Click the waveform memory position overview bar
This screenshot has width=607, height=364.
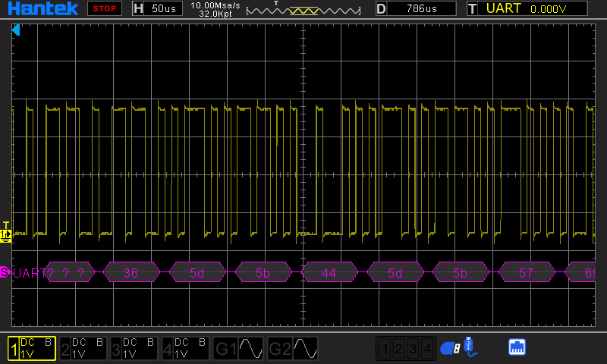[305, 10]
